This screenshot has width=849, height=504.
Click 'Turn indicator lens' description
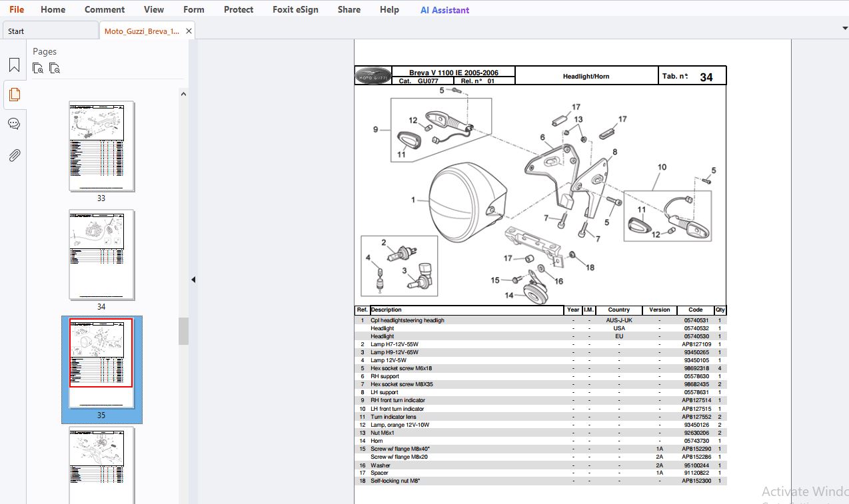[394, 417]
